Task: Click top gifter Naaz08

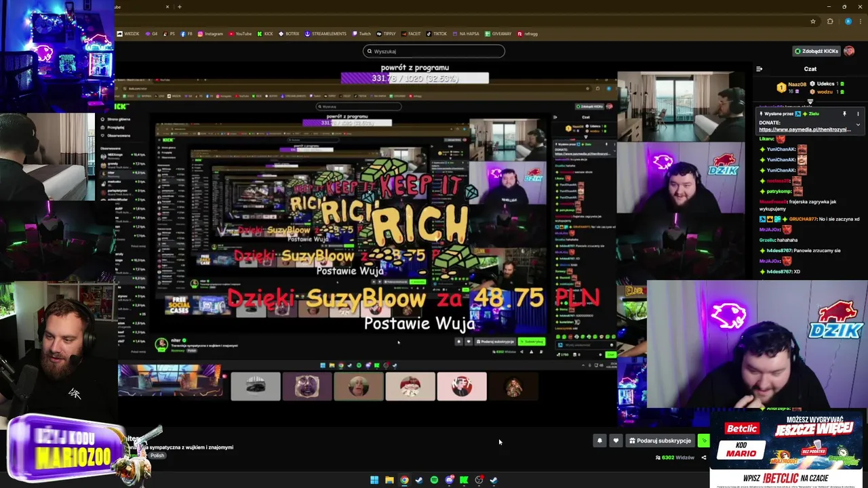Action: tap(797, 85)
